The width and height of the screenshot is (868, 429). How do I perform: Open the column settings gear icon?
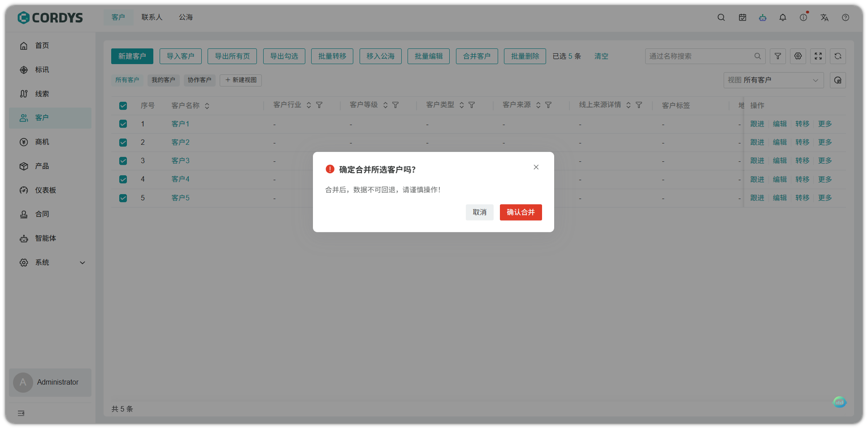(798, 56)
